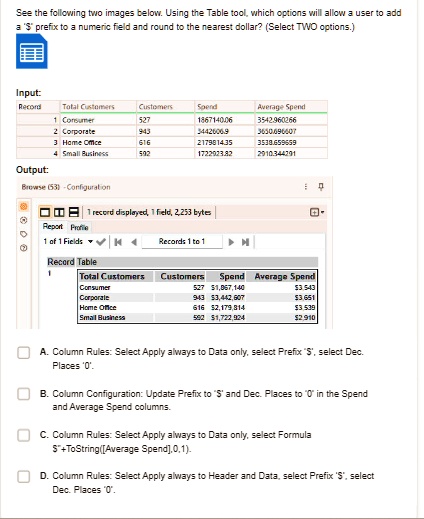424x519 pixels.
Task: Expand the '1 of 1 Fields' dropdown
Action: coord(90,241)
